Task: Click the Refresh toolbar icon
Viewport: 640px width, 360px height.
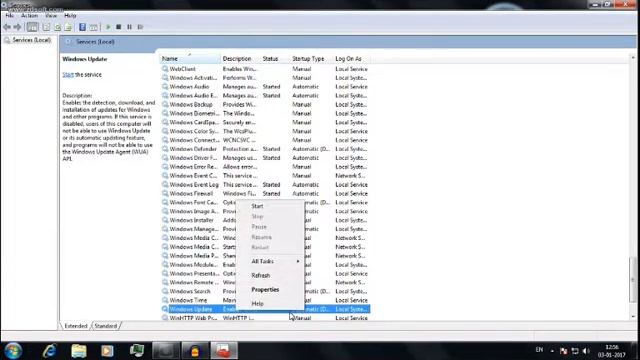Action: pos(58,27)
